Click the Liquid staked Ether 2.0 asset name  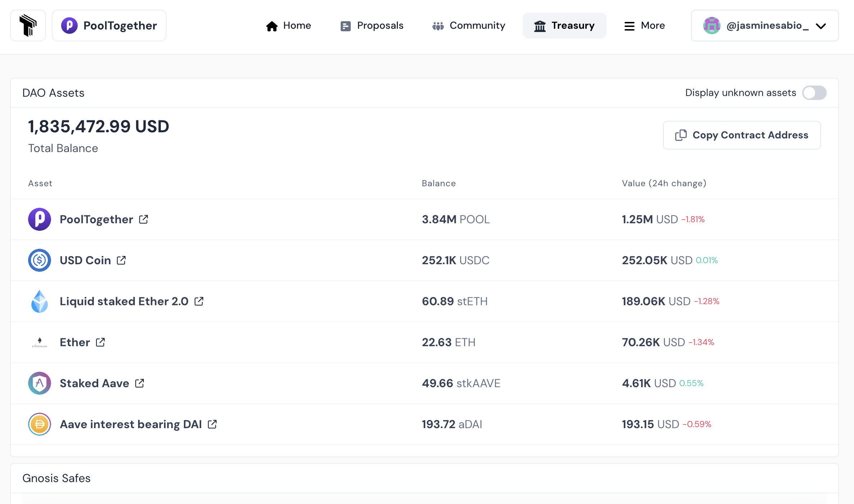click(124, 301)
